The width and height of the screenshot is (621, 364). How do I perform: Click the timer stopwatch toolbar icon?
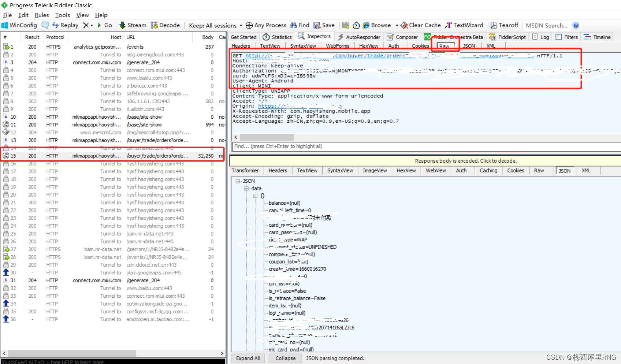[356, 25]
